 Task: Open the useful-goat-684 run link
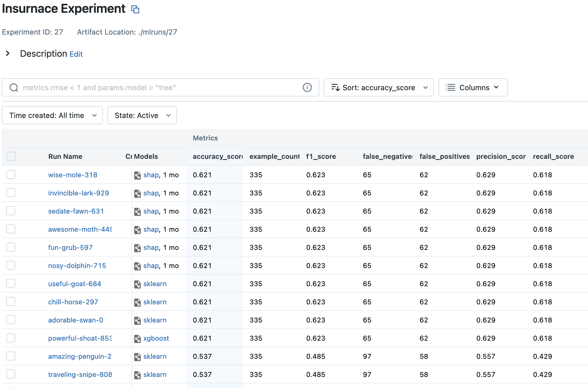[x=75, y=284]
